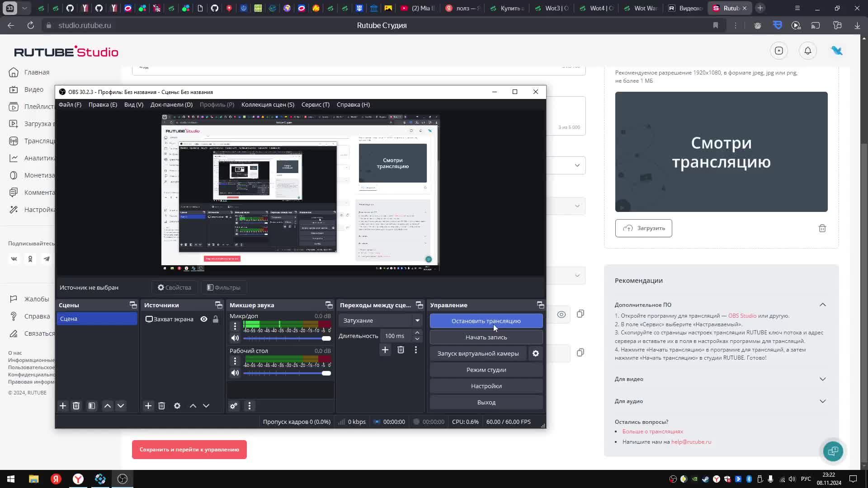
Task: Click Загрузить cover upload button
Action: pos(643,228)
